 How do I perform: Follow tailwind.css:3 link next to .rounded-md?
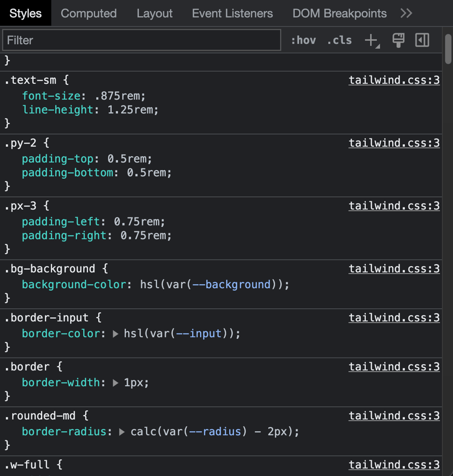(394, 416)
